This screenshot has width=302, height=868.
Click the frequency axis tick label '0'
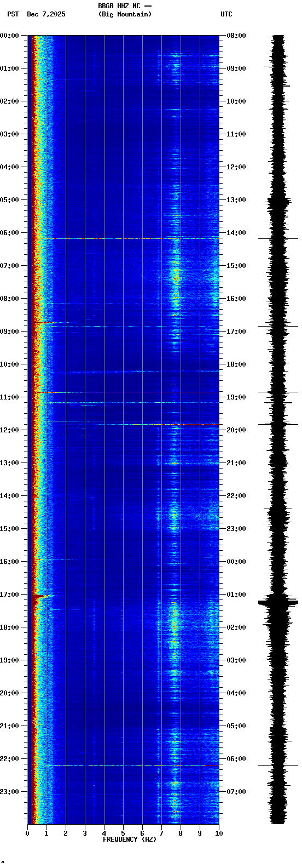27,833
